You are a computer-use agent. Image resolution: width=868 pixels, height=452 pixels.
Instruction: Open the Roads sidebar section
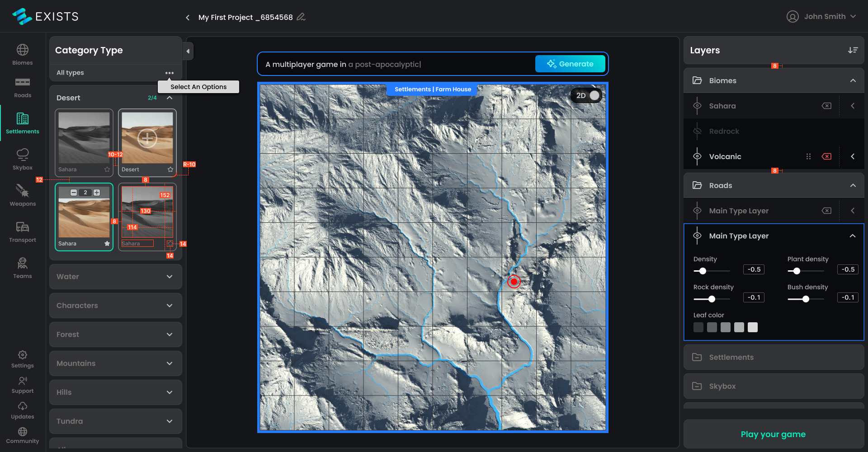(23, 88)
